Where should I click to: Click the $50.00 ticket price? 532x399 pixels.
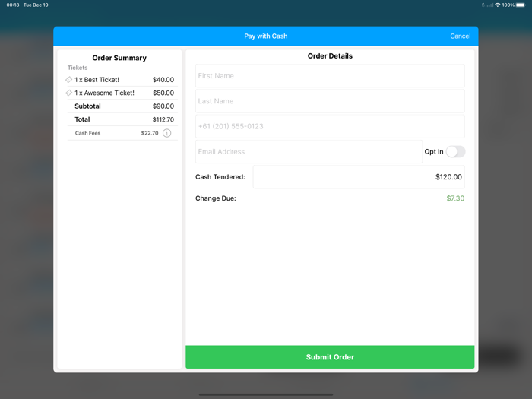tap(163, 93)
